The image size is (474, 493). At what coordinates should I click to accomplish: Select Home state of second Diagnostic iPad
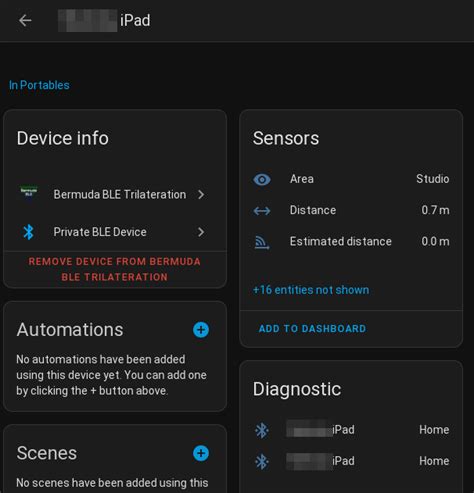click(434, 461)
